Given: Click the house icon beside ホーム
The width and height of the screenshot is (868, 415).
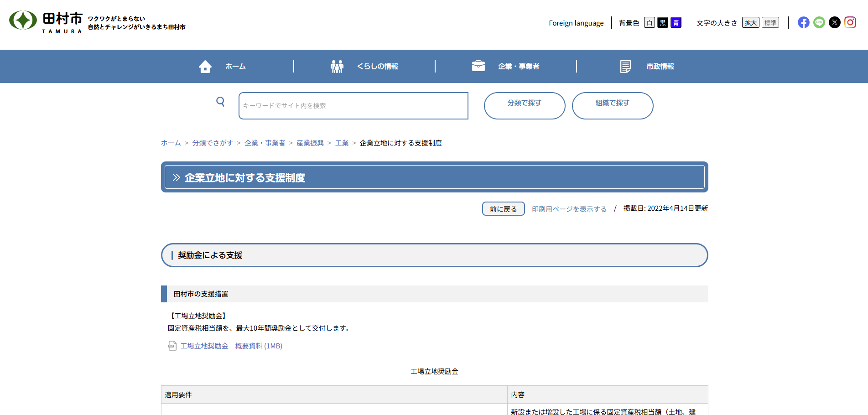Looking at the screenshot, I should coord(205,67).
